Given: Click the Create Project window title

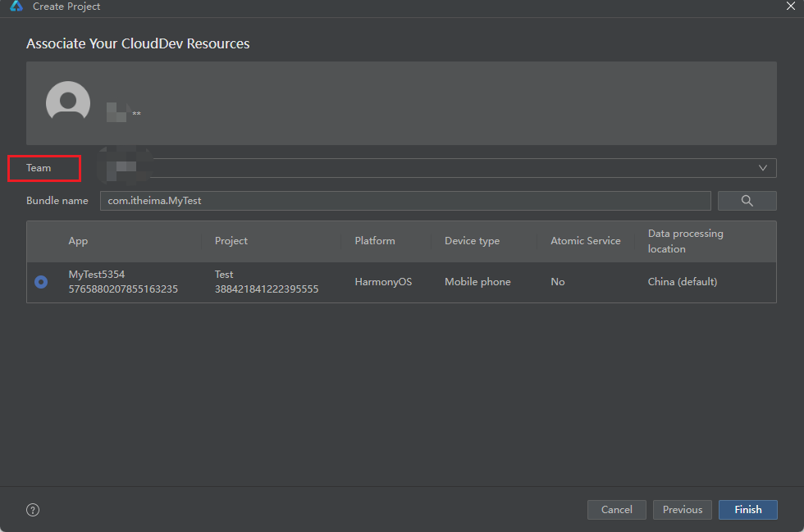Looking at the screenshot, I should coord(66,7).
